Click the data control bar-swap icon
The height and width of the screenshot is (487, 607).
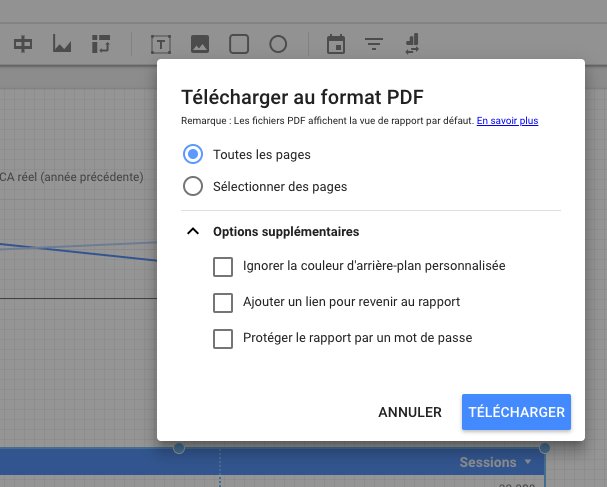412,44
